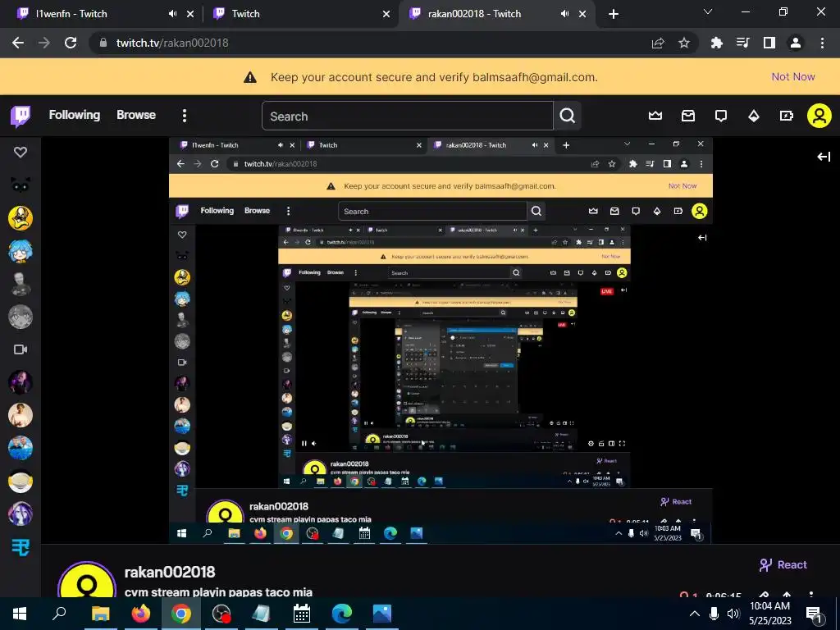Click the live stream video player
840x630 pixels.
[x=441, y=340]
